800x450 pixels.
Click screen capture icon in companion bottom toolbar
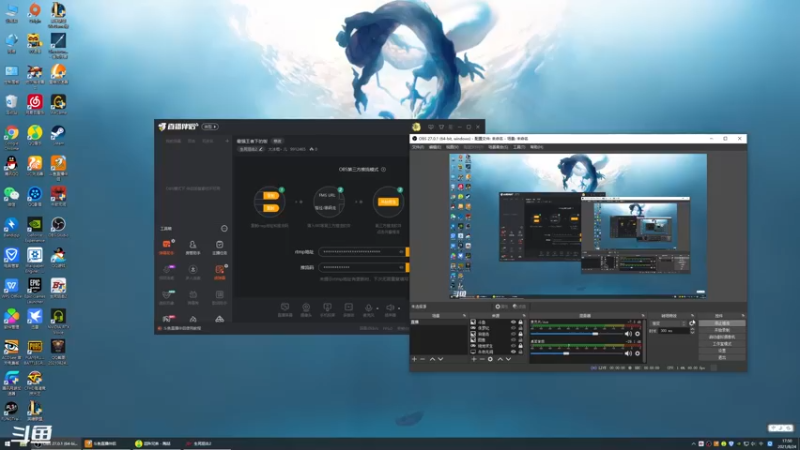[285, 310]
